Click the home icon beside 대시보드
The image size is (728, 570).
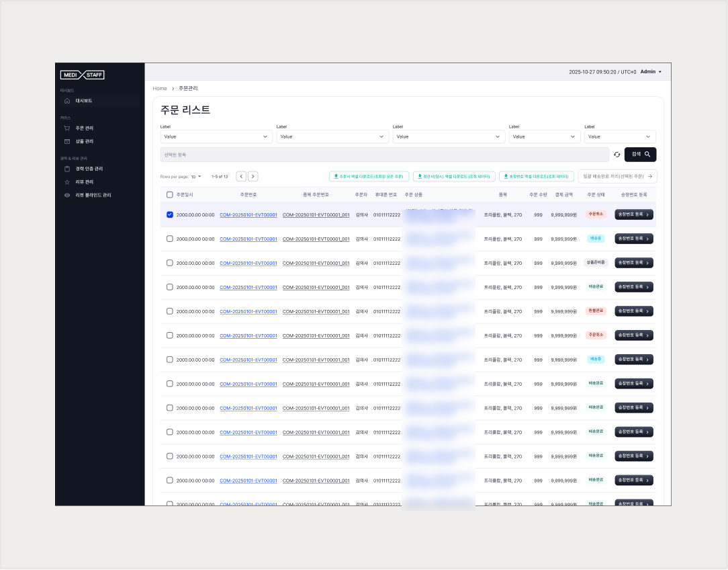67,101
